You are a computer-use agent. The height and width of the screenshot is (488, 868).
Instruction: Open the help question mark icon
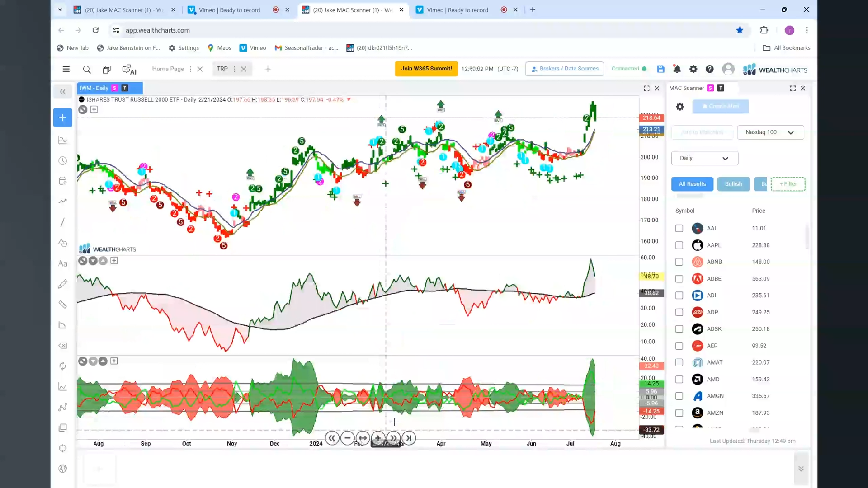[710, 69]
